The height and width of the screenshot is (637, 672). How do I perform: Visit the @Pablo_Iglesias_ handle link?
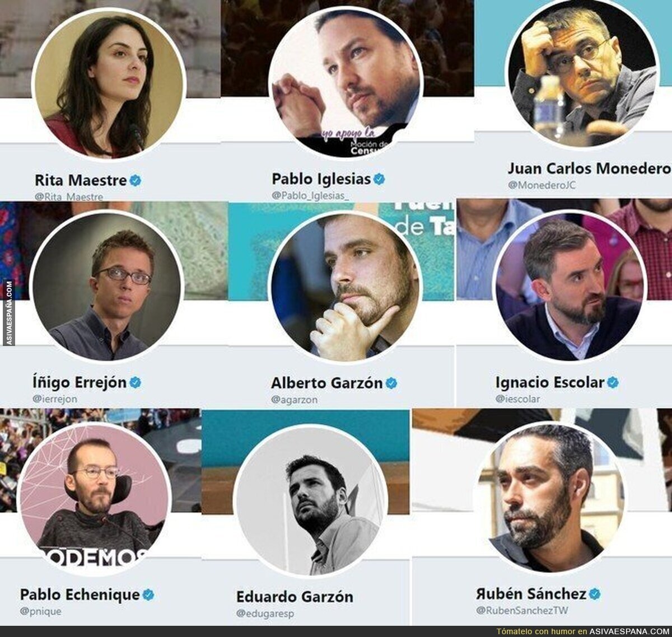click(310, 195)
